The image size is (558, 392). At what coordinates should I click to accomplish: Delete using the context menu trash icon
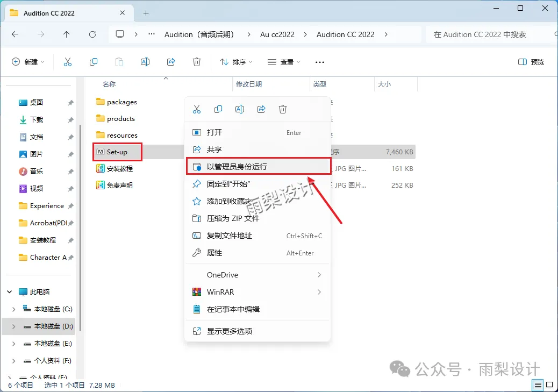coord(283,109)
